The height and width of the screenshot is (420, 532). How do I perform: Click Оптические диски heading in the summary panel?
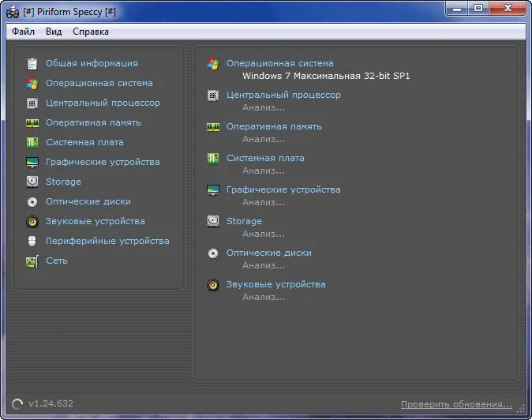(269, 253)
